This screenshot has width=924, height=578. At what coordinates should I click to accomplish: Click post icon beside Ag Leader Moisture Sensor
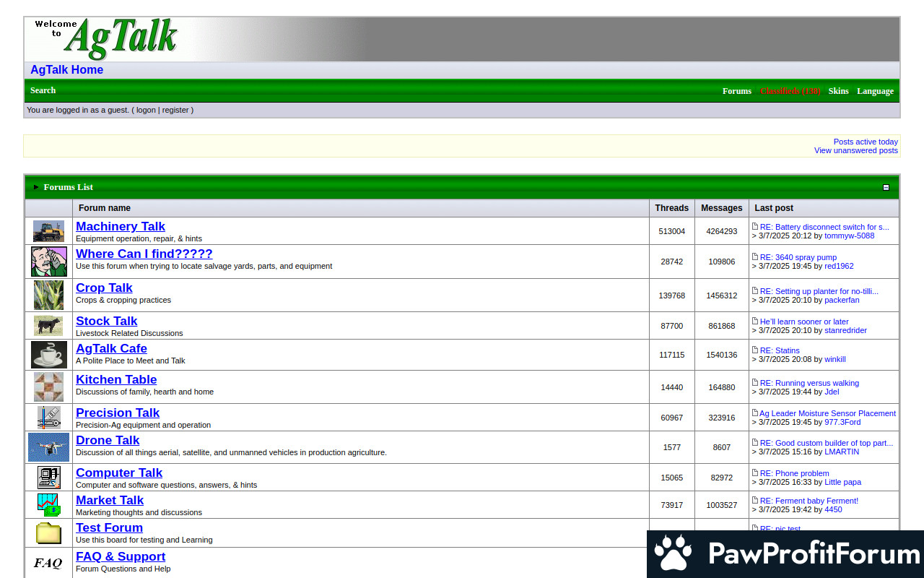pyautogui.click(x=755, y=413)
